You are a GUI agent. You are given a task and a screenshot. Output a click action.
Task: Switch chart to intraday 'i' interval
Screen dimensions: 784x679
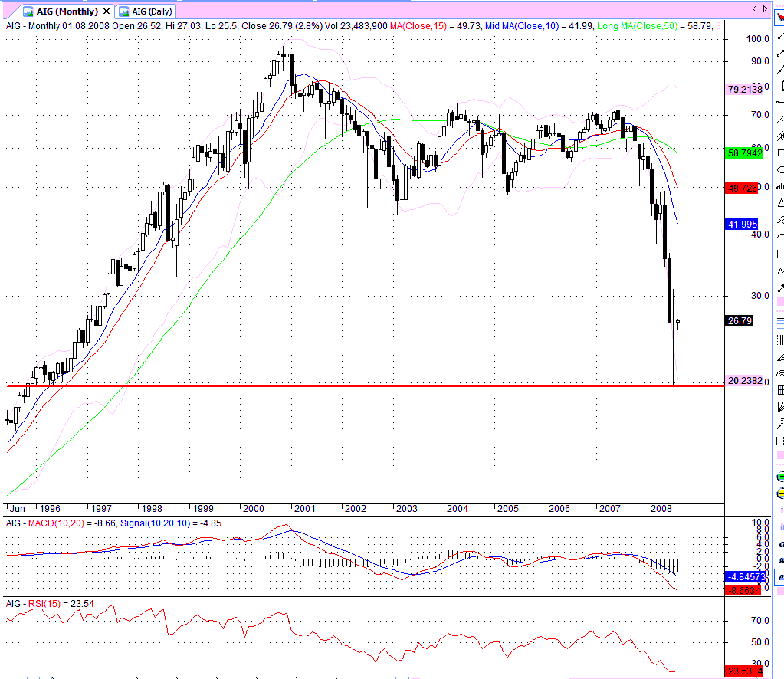point(780,510)
